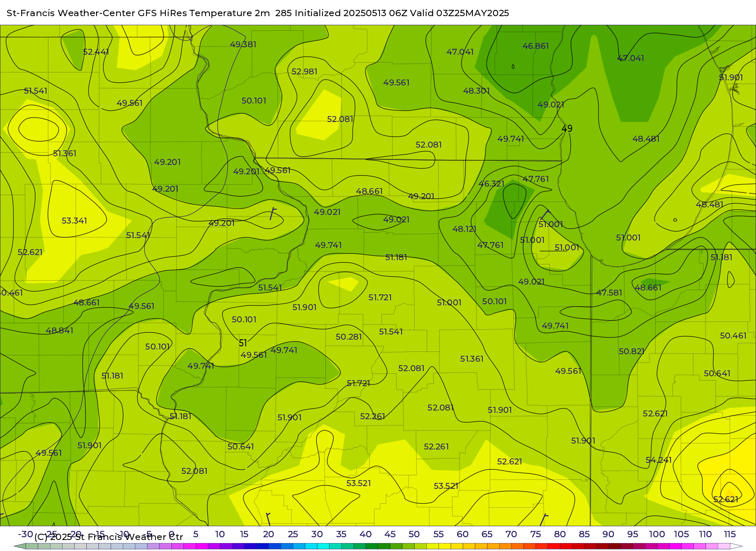Click the color scale label 60
The height and width of the screenshot is (551, 756).
tap(463, 534)
